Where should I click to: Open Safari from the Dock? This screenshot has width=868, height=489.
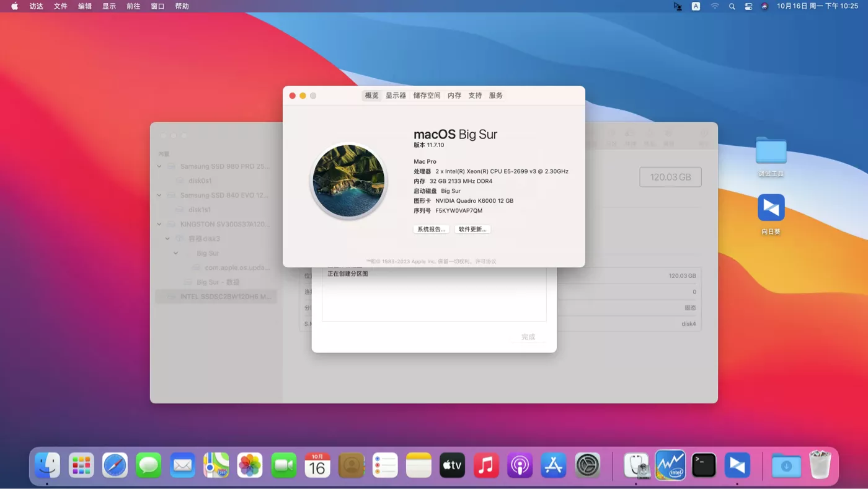[x=115, y=464]
